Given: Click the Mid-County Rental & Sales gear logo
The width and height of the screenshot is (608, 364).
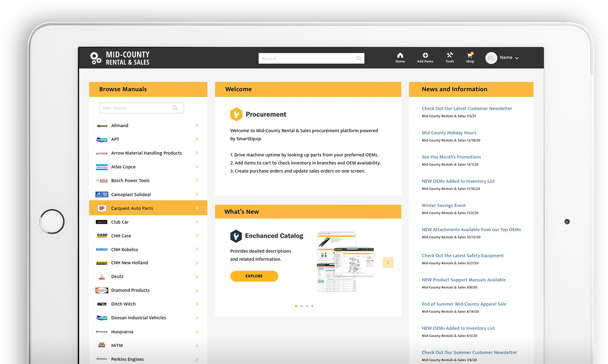Looking at the screenshot, I should coord(96,58).
